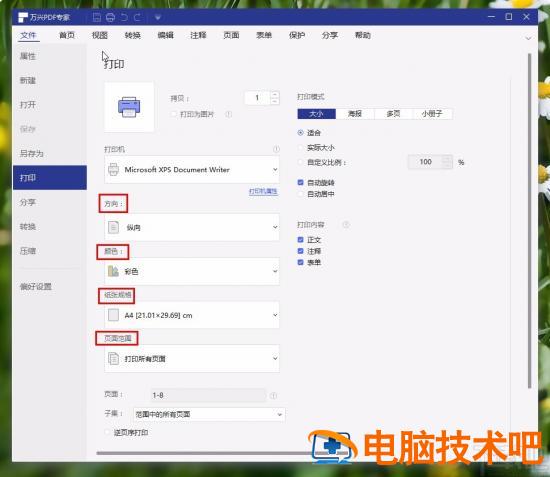Image resolution: width=550 pixels, height=477 pixels.
Task: Open the 分享 ribbon tab
Action: tap(330, 35)
